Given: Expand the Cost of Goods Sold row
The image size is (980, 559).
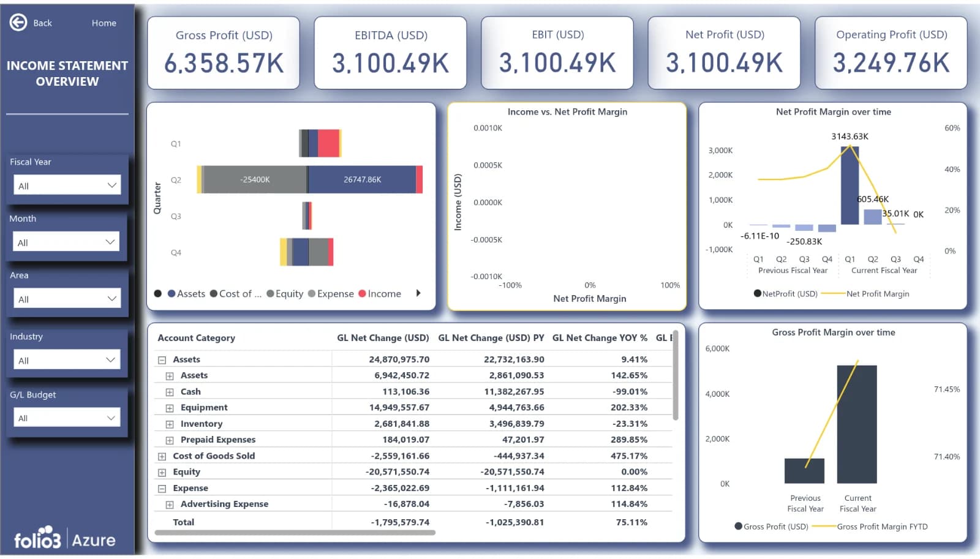Looking at the screenshot, I should (x=162, y=456).
